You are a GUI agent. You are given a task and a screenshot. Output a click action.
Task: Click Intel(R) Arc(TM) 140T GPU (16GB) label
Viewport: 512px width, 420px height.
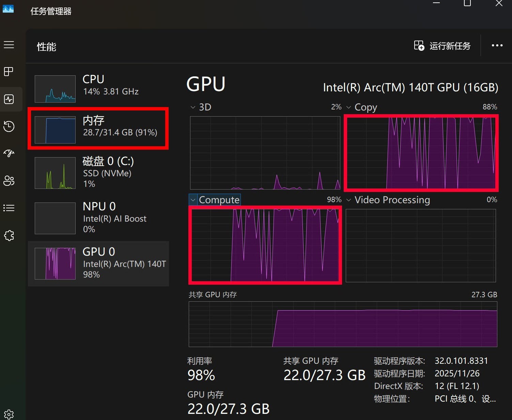click(x=410, y=88)
